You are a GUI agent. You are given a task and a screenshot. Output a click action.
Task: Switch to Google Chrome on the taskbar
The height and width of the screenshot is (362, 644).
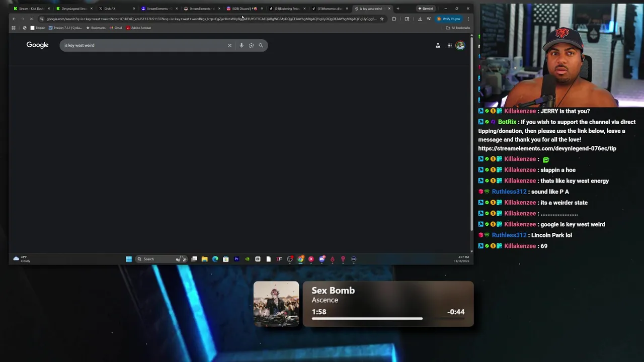(x=300, y=259)
